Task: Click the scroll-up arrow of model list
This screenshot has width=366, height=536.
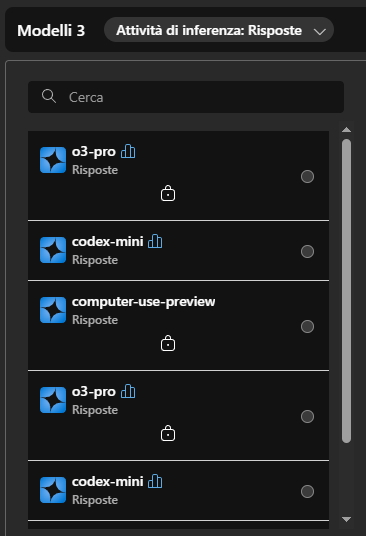Action: pyautogui.click(x=346, y=130)
